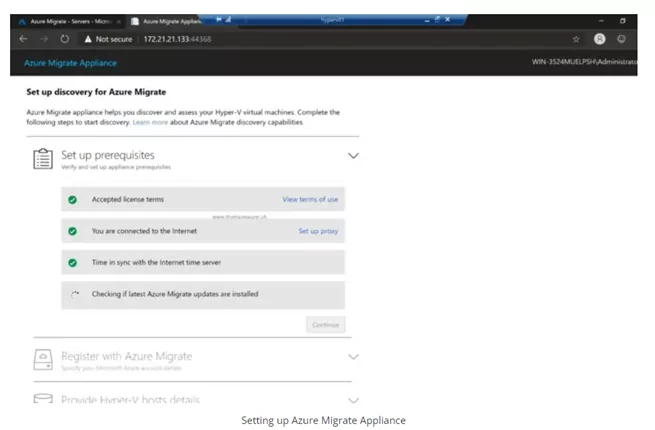655x430 pixels.
Task: Click the Register with Azure Migrate disk icon
Action: point(43,359)
